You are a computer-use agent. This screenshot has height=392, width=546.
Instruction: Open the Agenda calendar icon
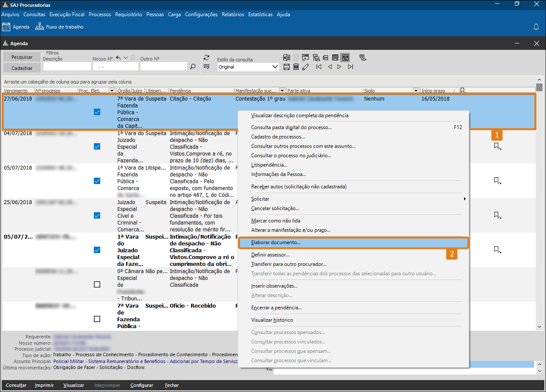(6, 27)
